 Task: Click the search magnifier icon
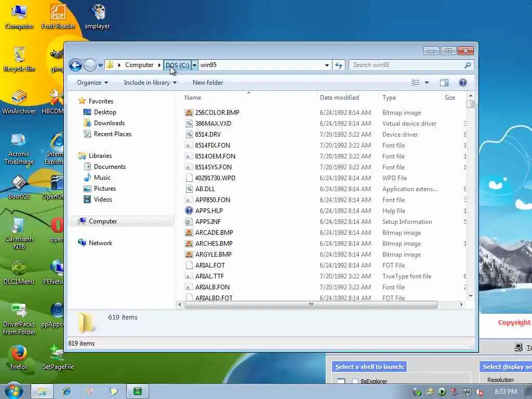pyautogui.click(x=468, y=65)
